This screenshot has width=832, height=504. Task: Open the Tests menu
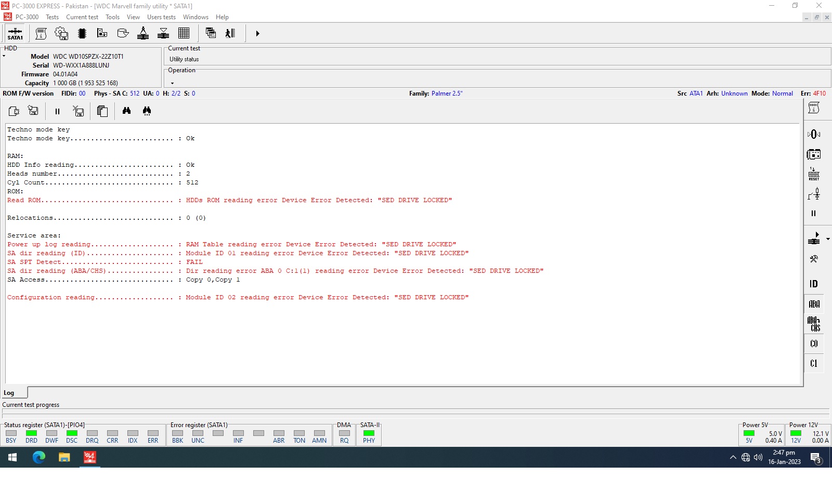[x=52, y=17]
